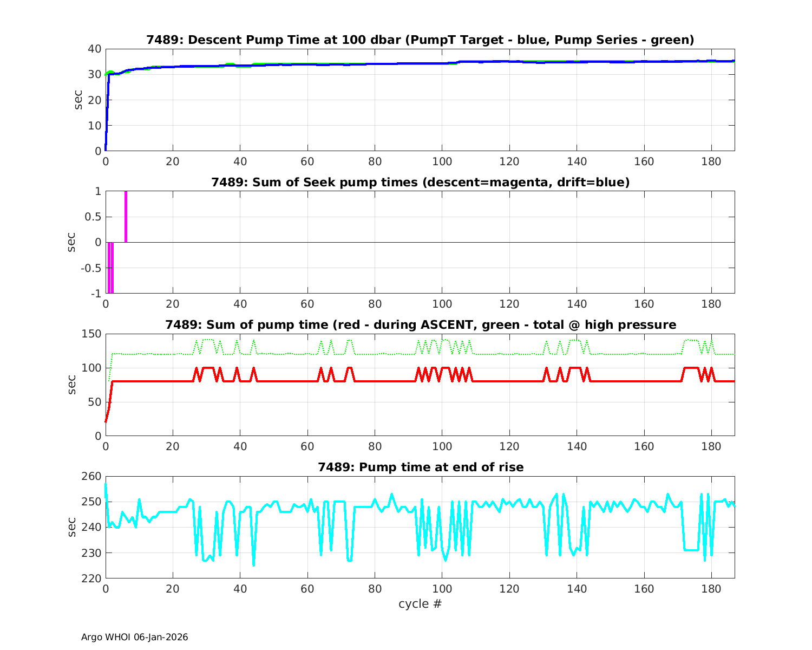Select the Sum of pump time plot title

[420, 325]
